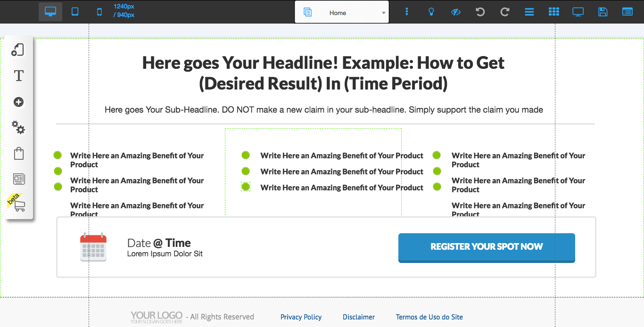Redo the last undone change
The width and height of the screenshot is (644, 327).
504,12
